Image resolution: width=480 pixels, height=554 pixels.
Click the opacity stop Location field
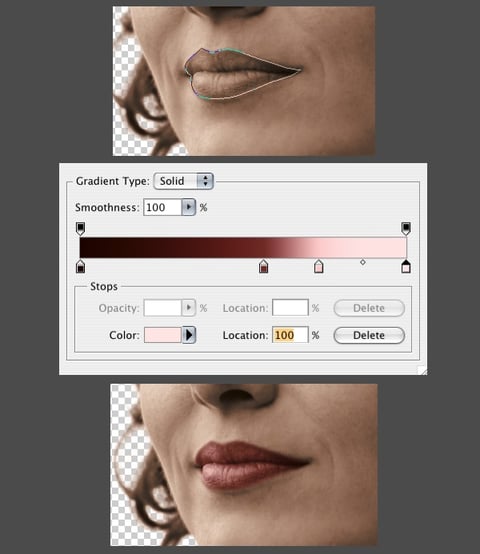click(x=290, y=307)
